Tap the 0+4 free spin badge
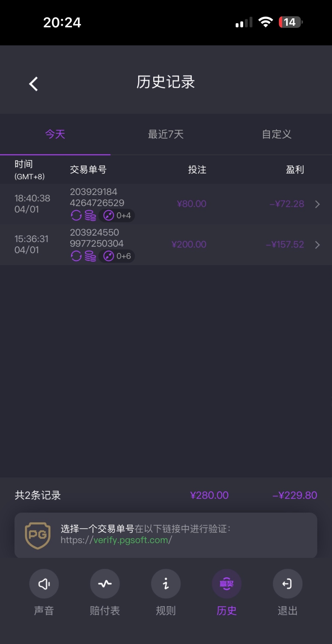Viewport: 332px width, 644px height. [x=117, y=215]
